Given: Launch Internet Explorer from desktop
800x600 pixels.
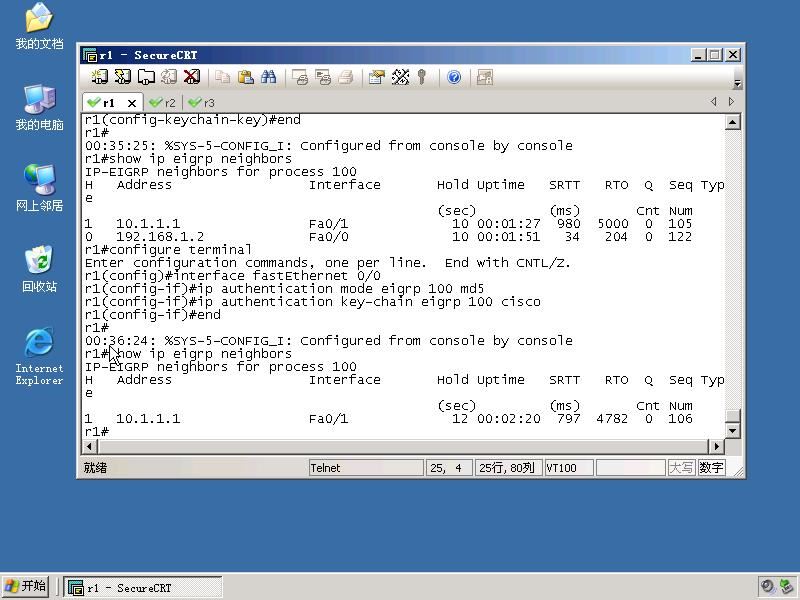Looking at the screenshot, I should 39,356.
